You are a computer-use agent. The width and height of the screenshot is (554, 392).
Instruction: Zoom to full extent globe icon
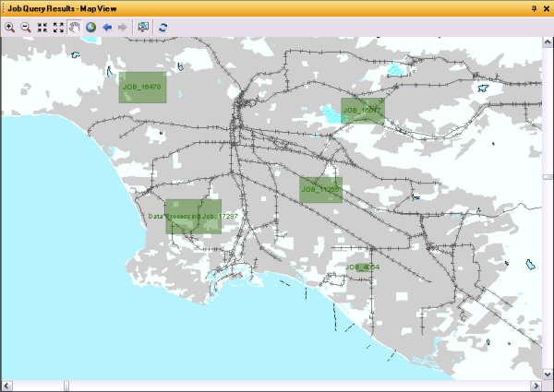click(x=90, y=28)
